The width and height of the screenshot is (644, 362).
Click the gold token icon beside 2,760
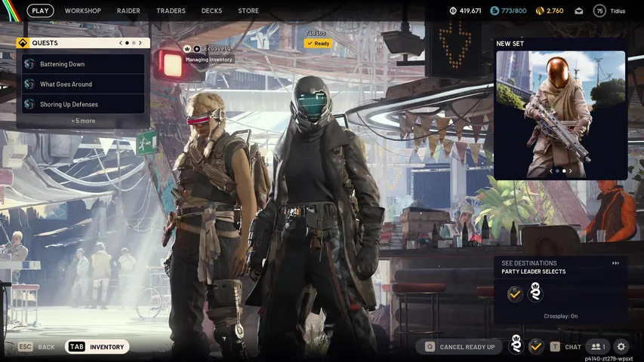(x=540, y=11)
